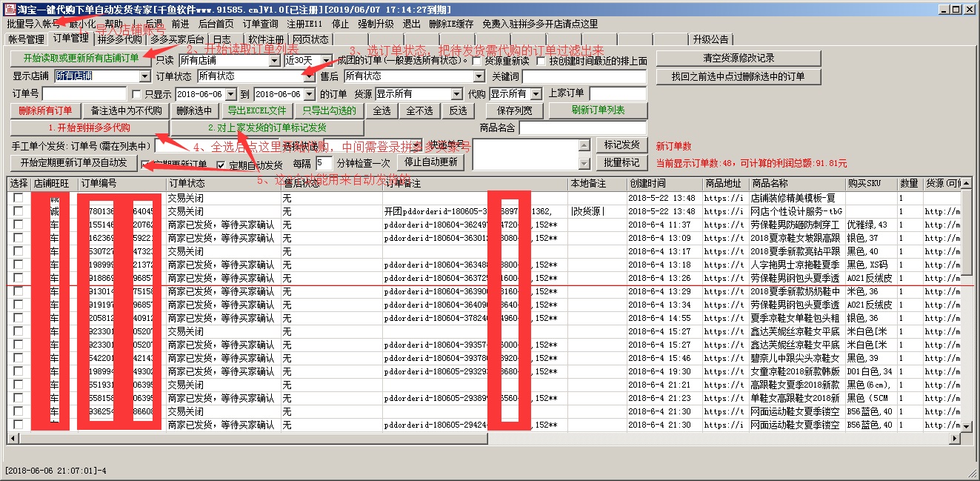Enable 按创建时间最近的排上面 checkbox
This screenshot has width=980, height=481.
click(x=541, y=61)
